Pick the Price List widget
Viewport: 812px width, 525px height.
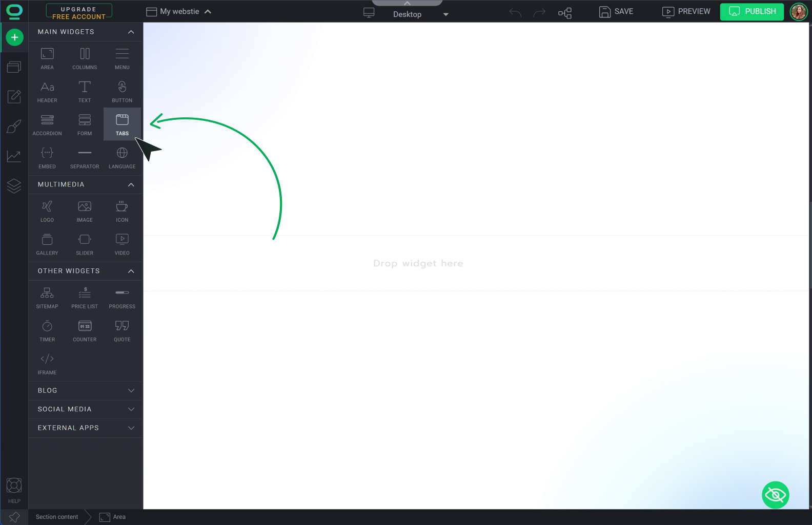click(x=85, y=298)
